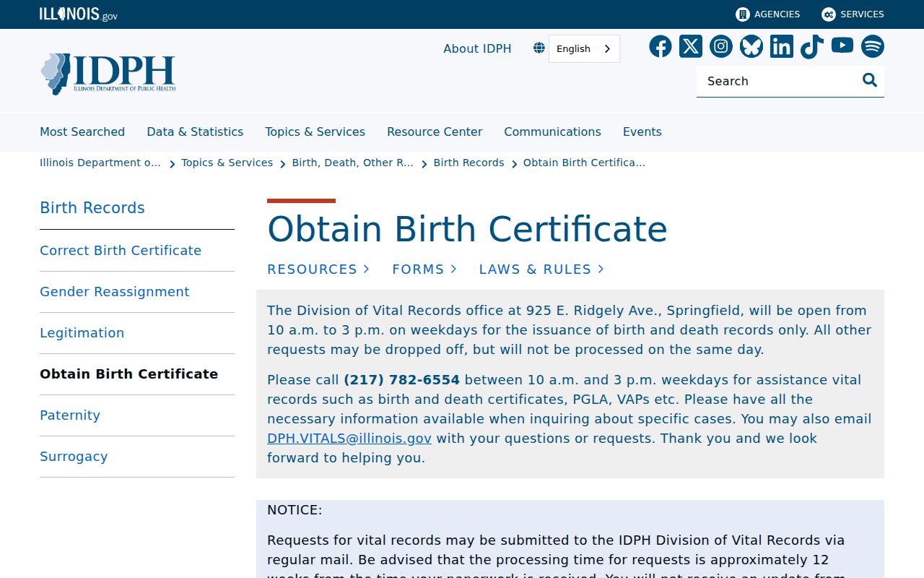The height and width of the screenshot is (578, 924).
Task: Expand the Forms section link
Action: [x=424, y=269]
